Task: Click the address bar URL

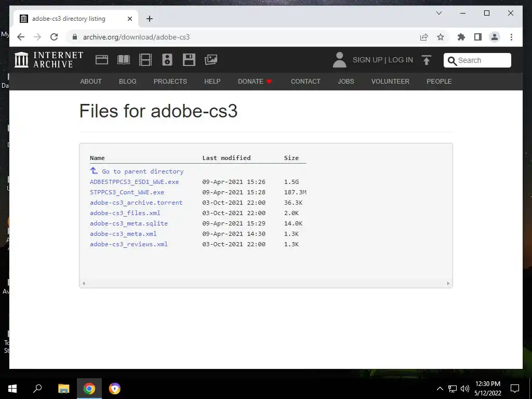Action: point(137,37)
